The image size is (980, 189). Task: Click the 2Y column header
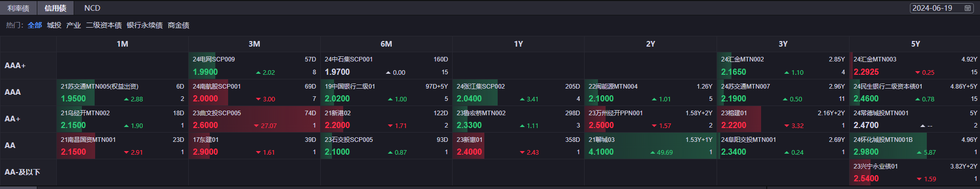[x=651, y=44]
